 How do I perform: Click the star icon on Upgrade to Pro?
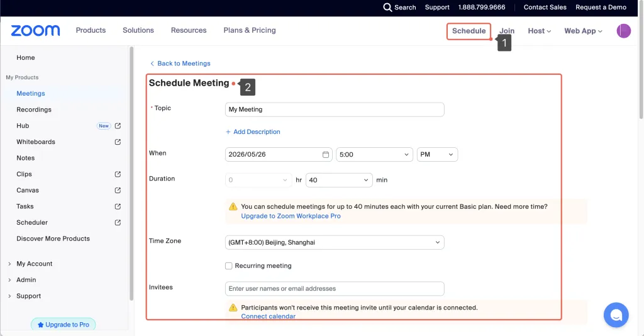point(41,325)
